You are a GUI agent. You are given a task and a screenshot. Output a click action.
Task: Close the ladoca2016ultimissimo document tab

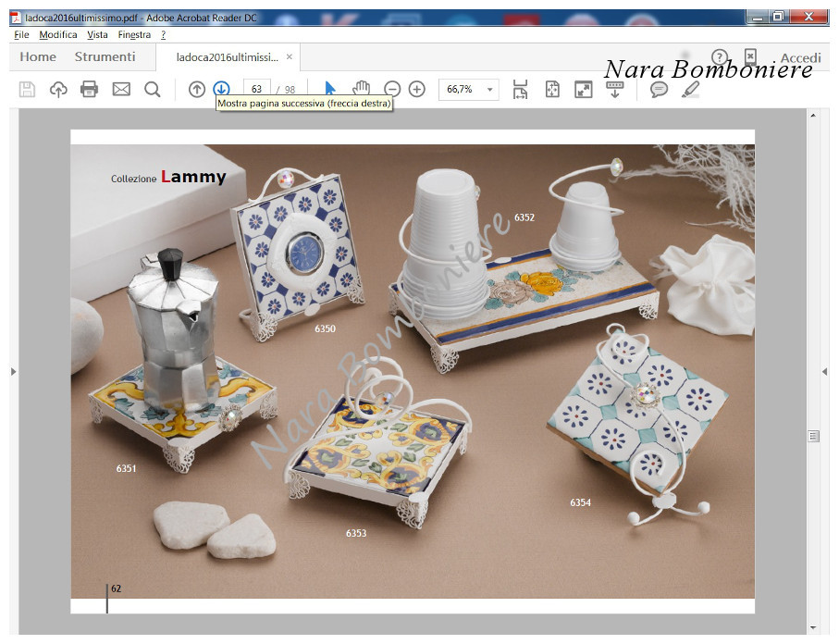point(290,57)
